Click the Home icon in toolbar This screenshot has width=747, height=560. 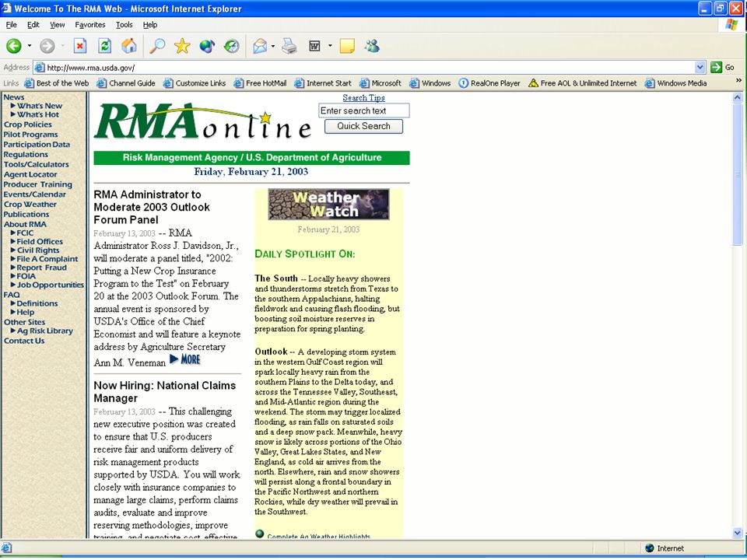coord(129,46)
